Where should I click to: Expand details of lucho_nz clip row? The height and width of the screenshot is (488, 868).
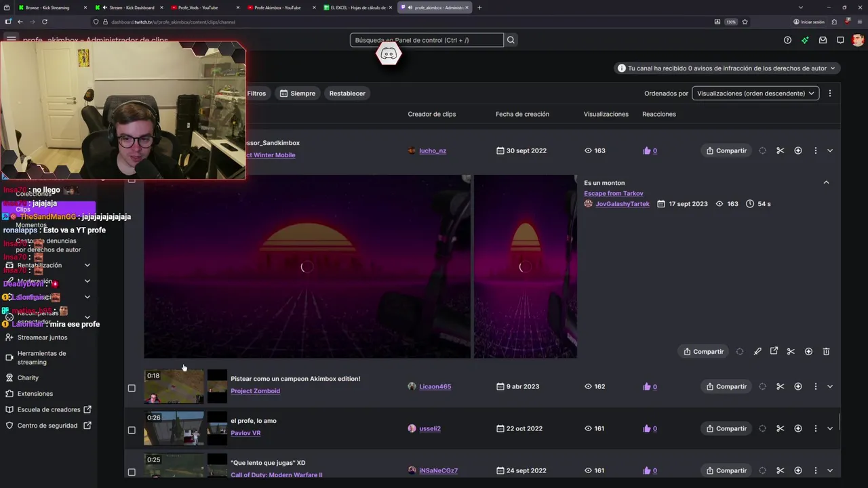[x=830, y=150]
